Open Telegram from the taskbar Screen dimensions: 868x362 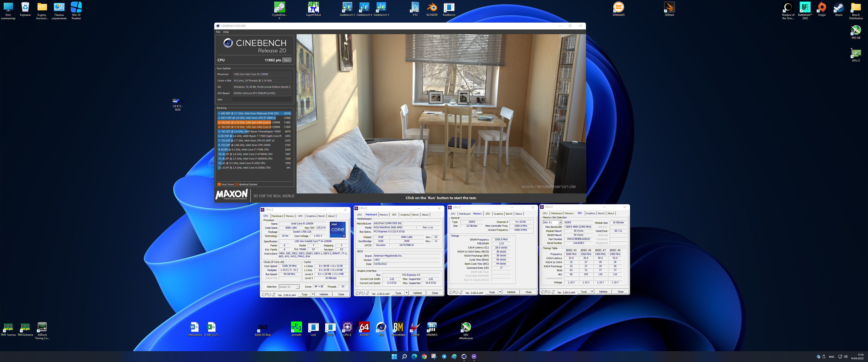click(x=444, y=357)
